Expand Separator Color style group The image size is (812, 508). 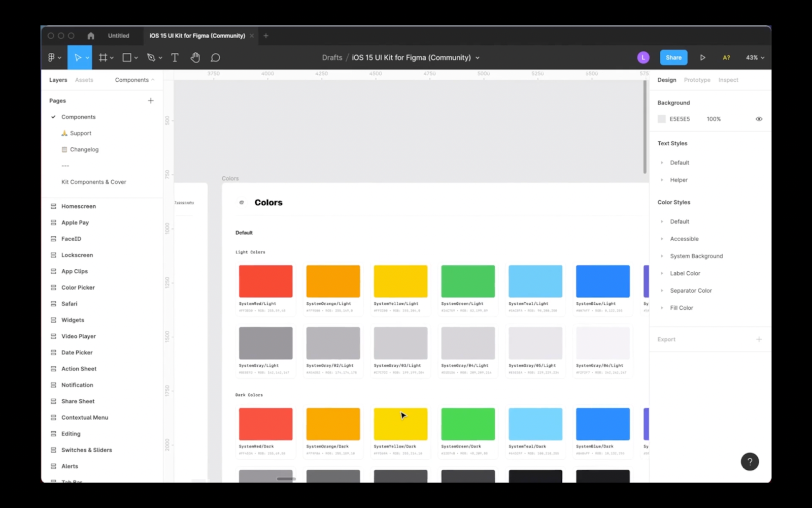662,291
